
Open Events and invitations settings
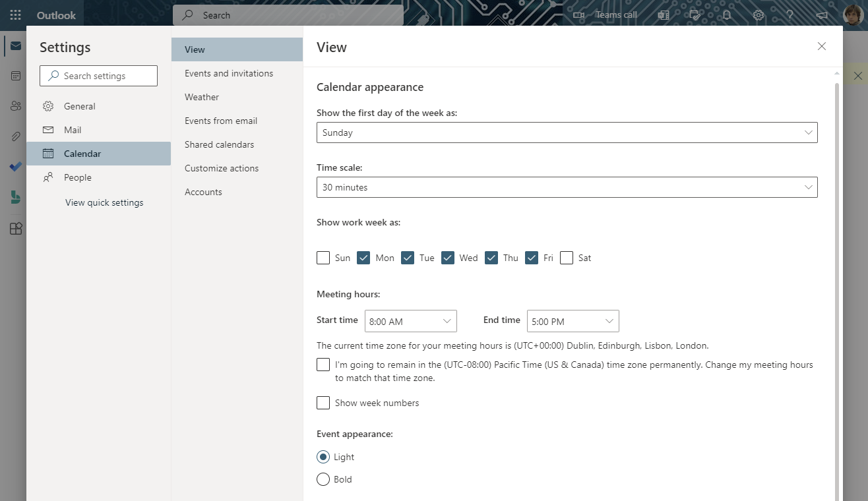click(x=229, y=73)
